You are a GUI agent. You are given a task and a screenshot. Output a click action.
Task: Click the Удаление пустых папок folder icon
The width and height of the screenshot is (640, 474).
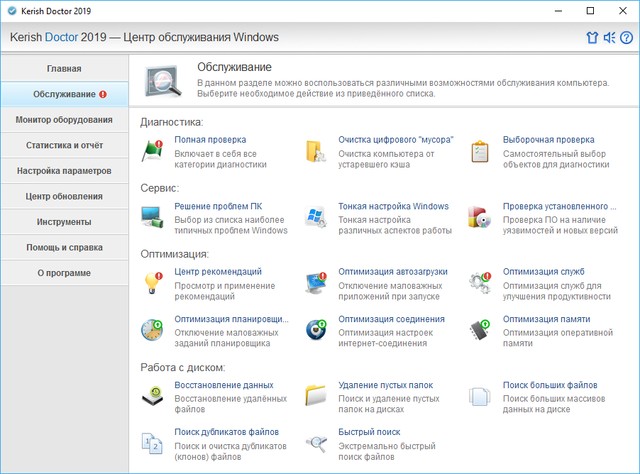[317, 396]
